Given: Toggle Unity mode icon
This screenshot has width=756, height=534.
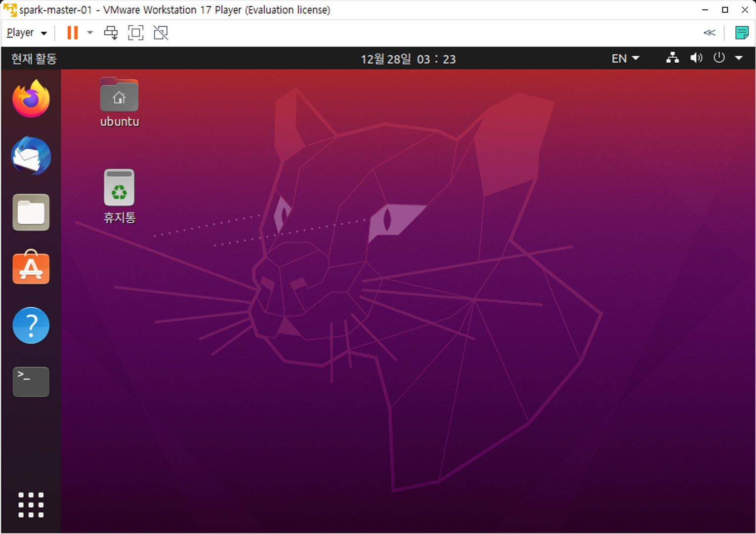Looking at the screenshot, I should tap(161, 33).
